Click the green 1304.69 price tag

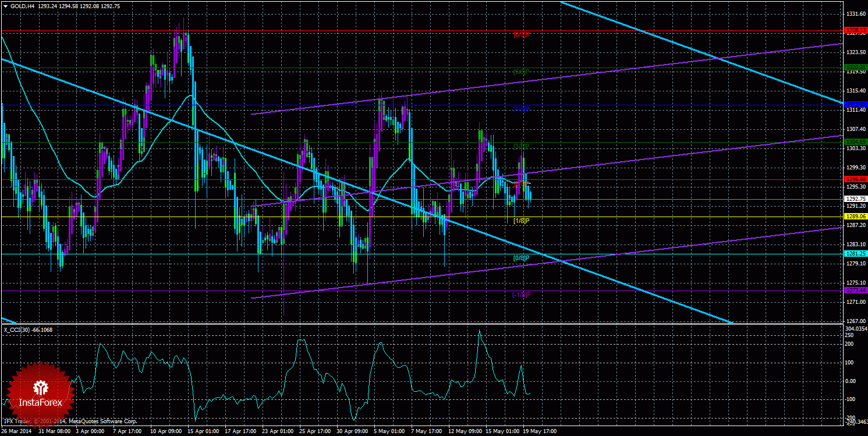[x=856, y=142]
